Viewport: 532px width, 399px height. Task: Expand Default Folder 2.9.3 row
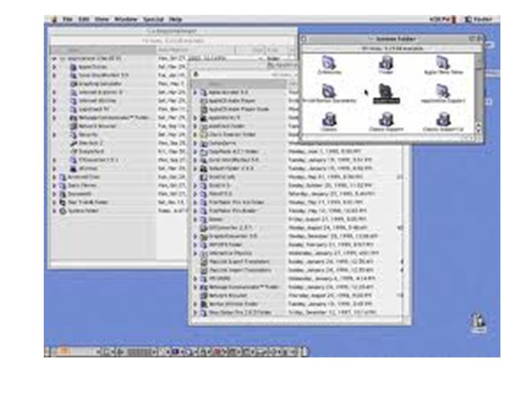196,168
